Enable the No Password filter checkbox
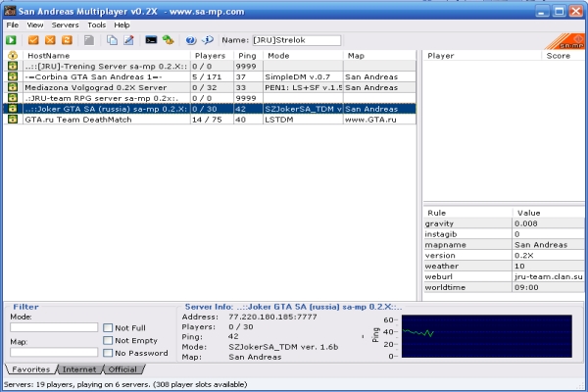Viewport: 588px width, 392px height. [x=108, y=353]
